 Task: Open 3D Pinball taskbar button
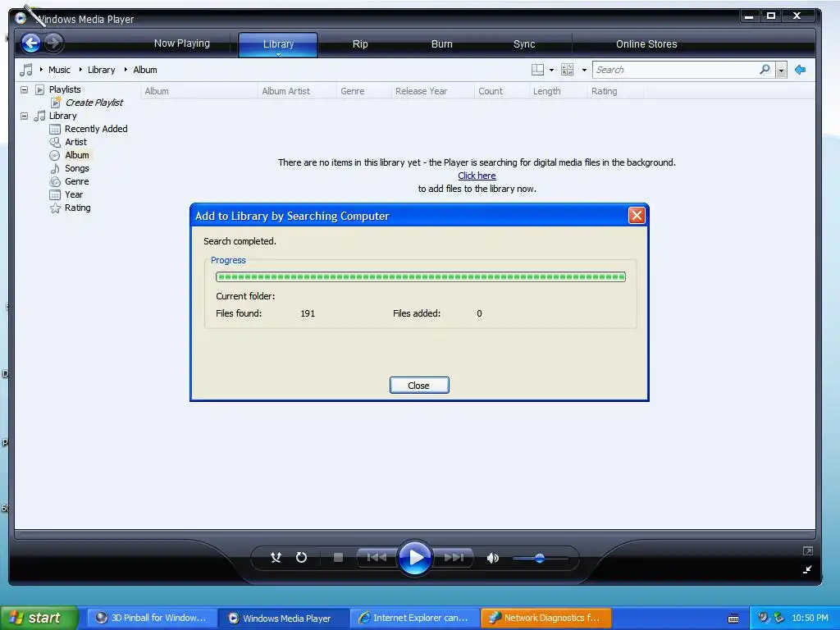pos(152,618)
